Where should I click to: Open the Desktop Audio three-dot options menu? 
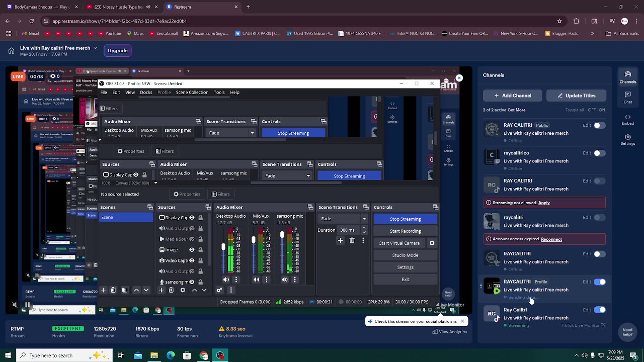pyautogui.click(x=236, y=280)
